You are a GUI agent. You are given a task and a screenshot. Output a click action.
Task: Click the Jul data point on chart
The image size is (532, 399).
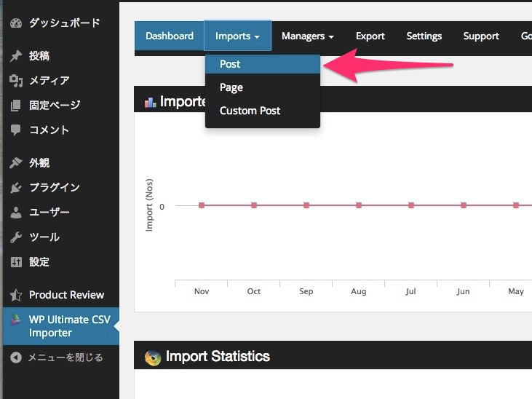(x=411, y=205)
